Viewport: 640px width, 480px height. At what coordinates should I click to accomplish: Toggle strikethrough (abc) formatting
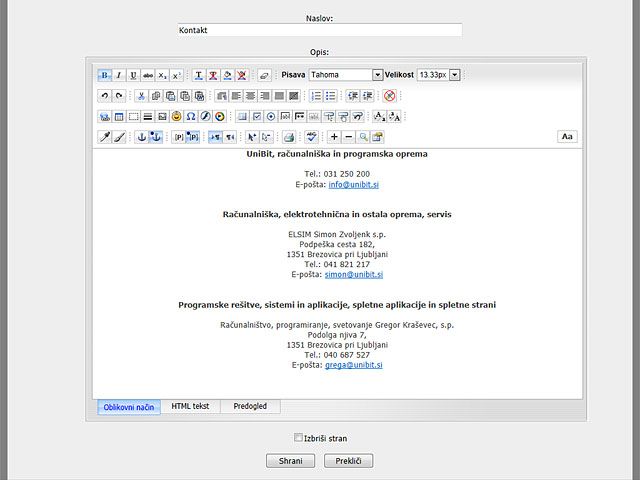tap(148, 75)
